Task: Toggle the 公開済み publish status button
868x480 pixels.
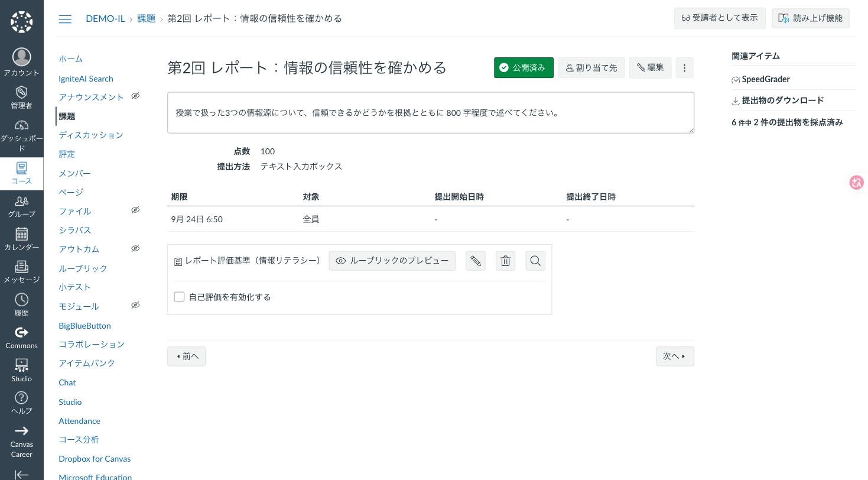Action: point(524,67)
